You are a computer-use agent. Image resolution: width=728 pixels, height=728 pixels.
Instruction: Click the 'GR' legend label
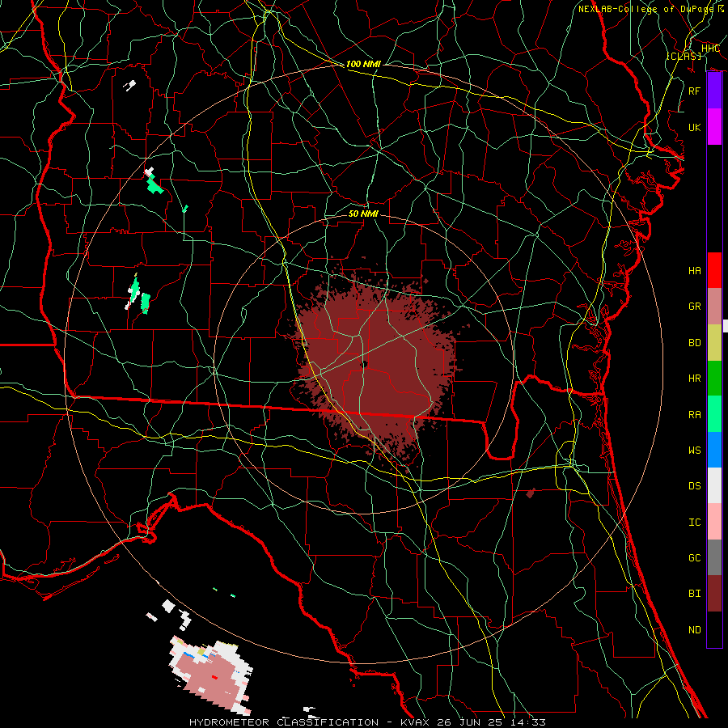tap(694, 307)
